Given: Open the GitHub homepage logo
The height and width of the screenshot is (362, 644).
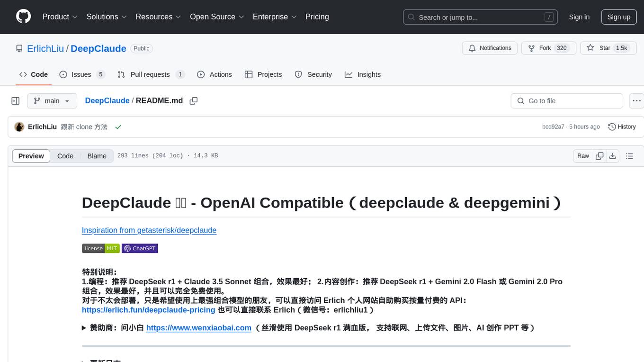Looking at the screenshot, I should (23, 17).
